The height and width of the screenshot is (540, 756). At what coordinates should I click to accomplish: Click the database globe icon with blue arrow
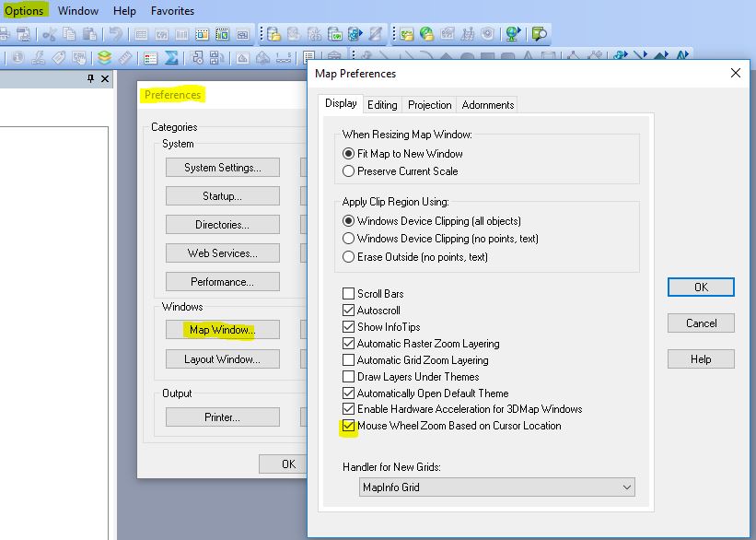click(x=355, y=34)
